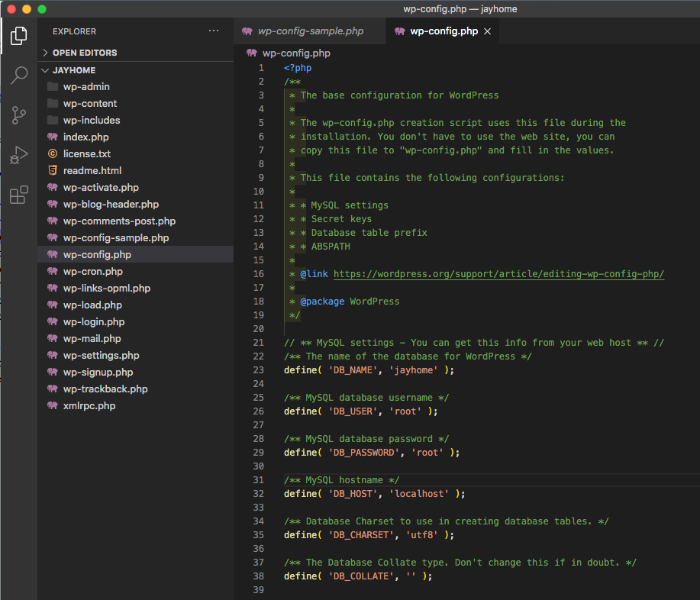Image resolution: width=700 pixels, height=600 pixels.
Task: Open wp-mail.php file
Action: [x=135, y=339]
